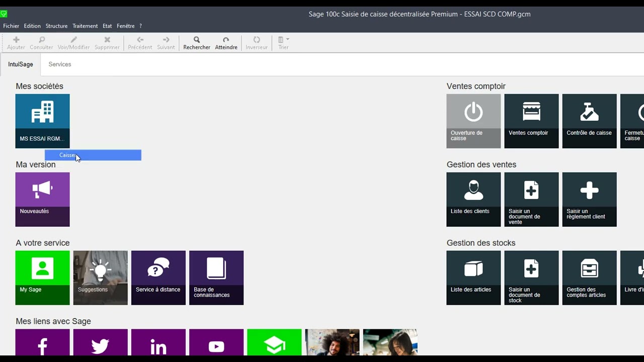This screenshot has width=644, height=362.
Task: Select the MS ESSAI RGM company tile
Action: click(43, 121)
